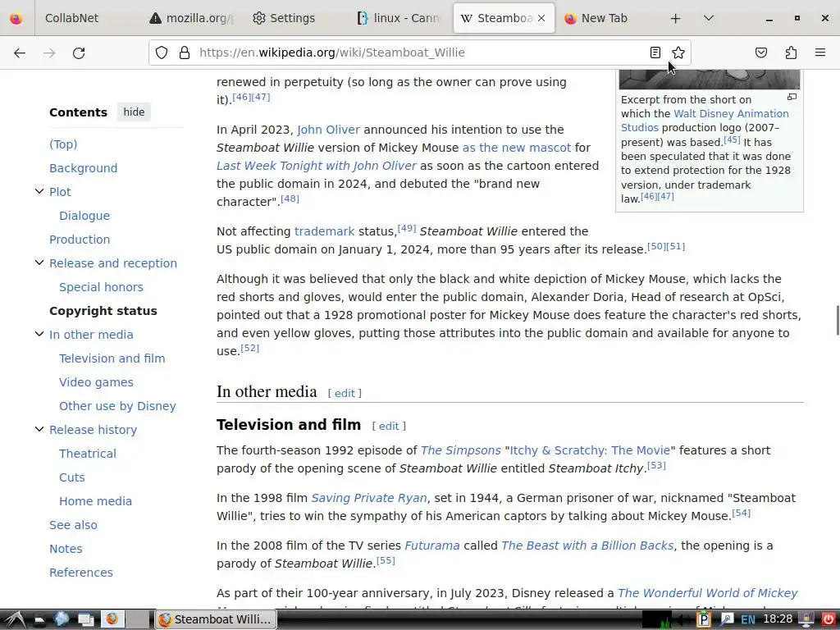The width and height of the screenshot is (840, 630).
Task: Click the Firefox View icon
Action: [16, 18]
